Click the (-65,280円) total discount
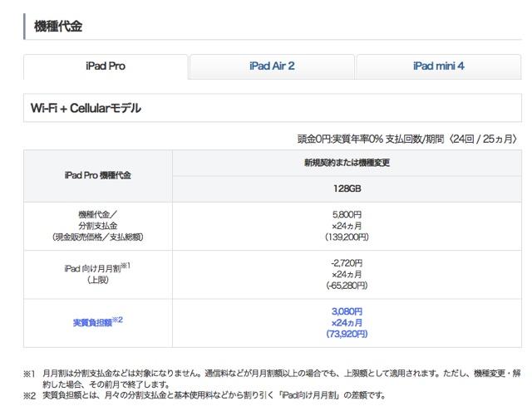Viewport: 532px width, 411px height. click(x=347, y=286)
